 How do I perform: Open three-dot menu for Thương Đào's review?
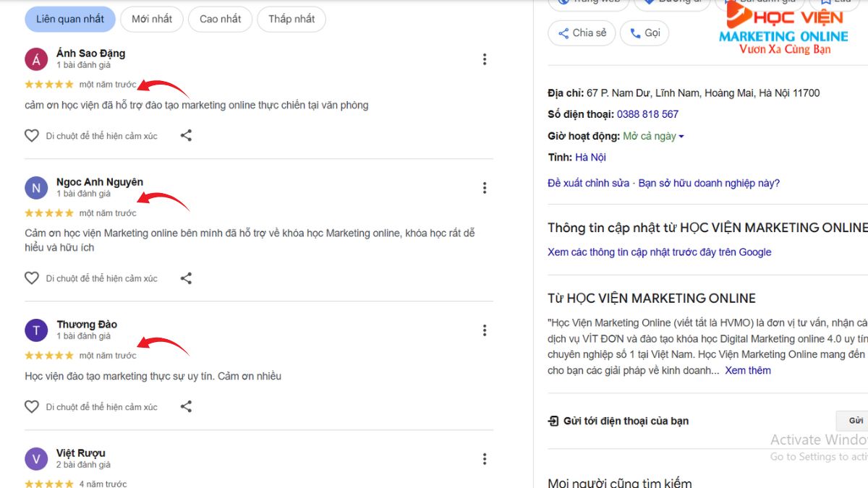(x=485, y=330)
